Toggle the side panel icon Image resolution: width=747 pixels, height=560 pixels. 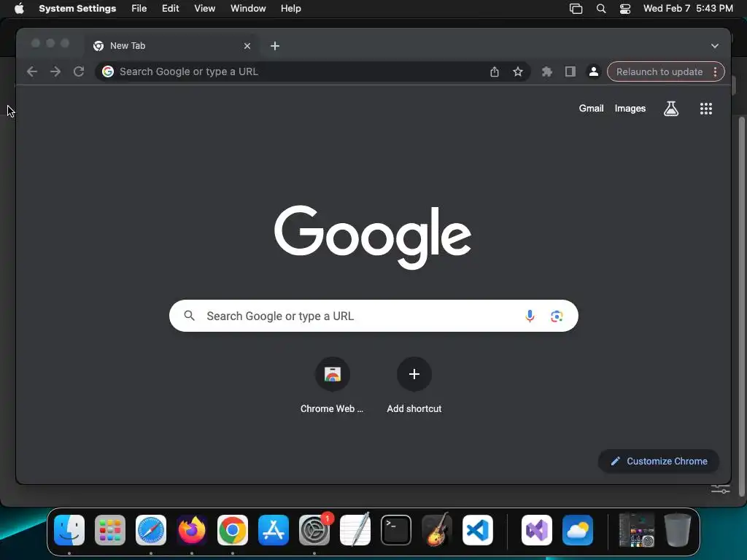(x=570, y=71)
